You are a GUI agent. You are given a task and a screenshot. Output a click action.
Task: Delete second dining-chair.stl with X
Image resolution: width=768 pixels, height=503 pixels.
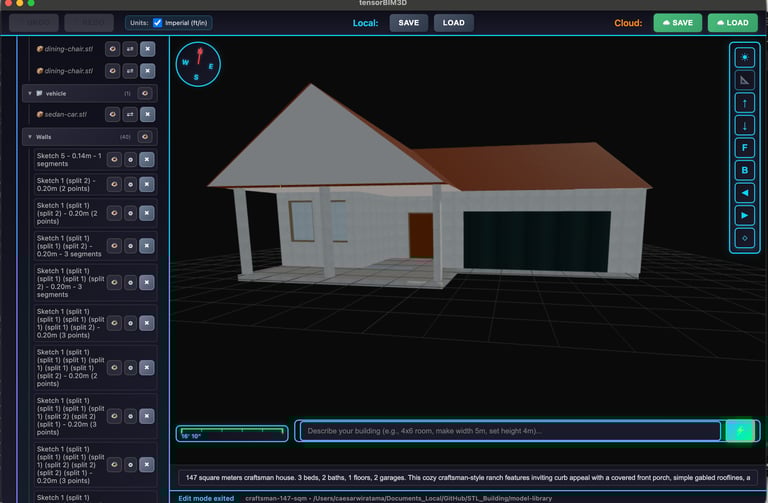click(x=147, y=71)
